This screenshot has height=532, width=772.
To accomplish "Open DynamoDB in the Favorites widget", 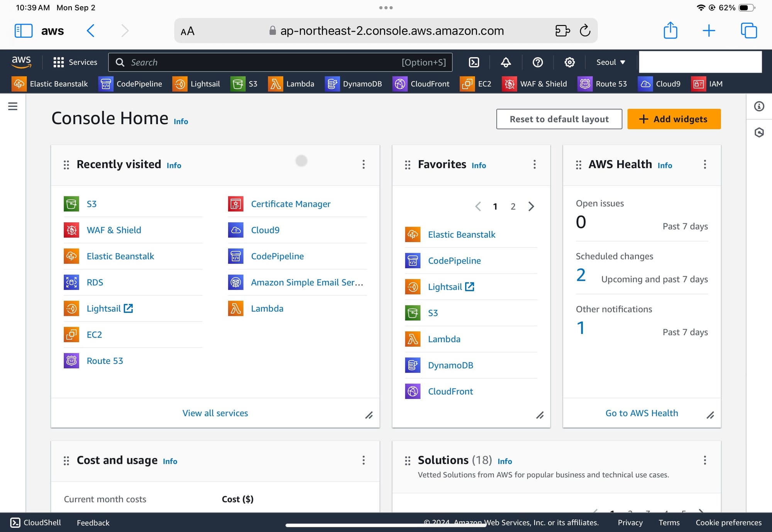I will pyautogui.click(x=450, y=365).
